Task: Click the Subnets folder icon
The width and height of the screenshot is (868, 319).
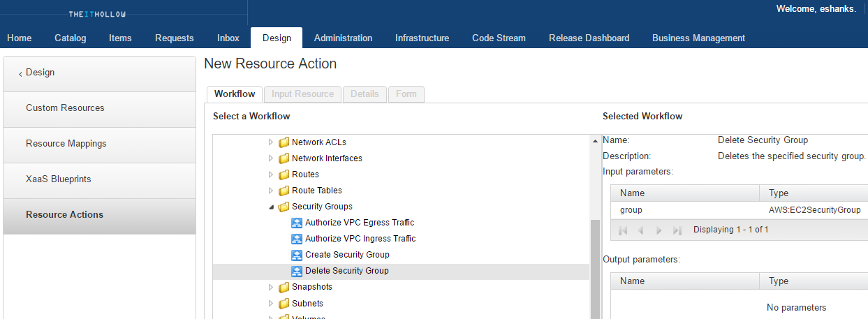Action: click(x=284, y=304)
